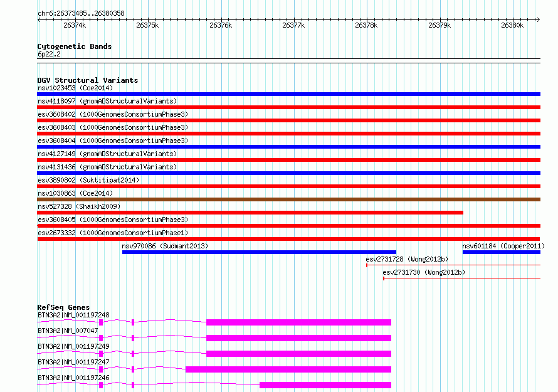Open esv3608404 (1000GenomesConsortiumPhase3) label
Screen dimensions: 558x392
(x=113, y=140)
